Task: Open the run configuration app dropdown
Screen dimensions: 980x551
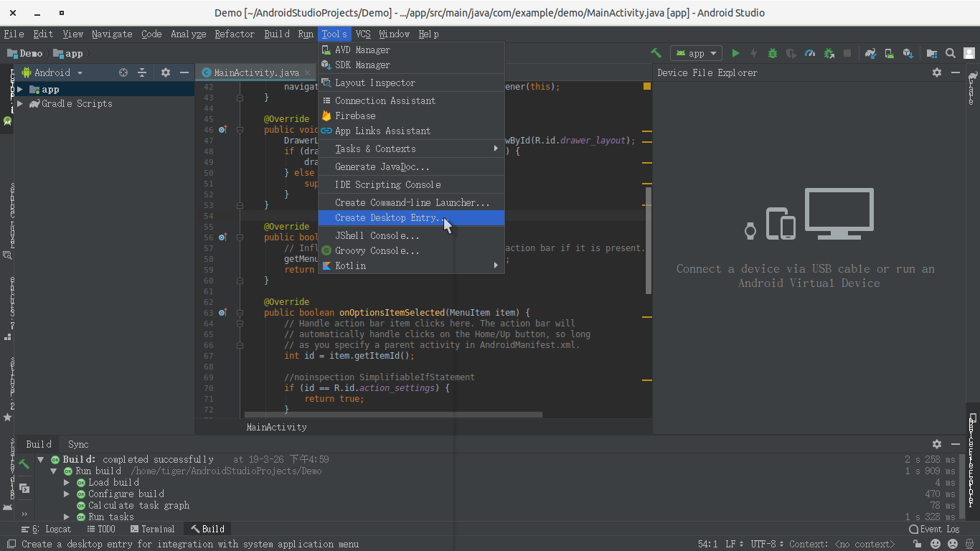Action: [x=696, y=53]
